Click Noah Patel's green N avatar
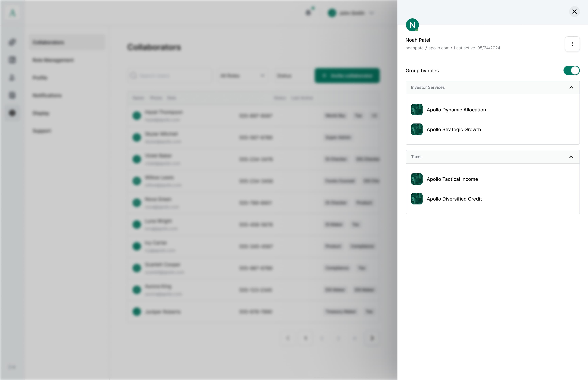This screenshot has height=380, width=588. tap(412, 25)
